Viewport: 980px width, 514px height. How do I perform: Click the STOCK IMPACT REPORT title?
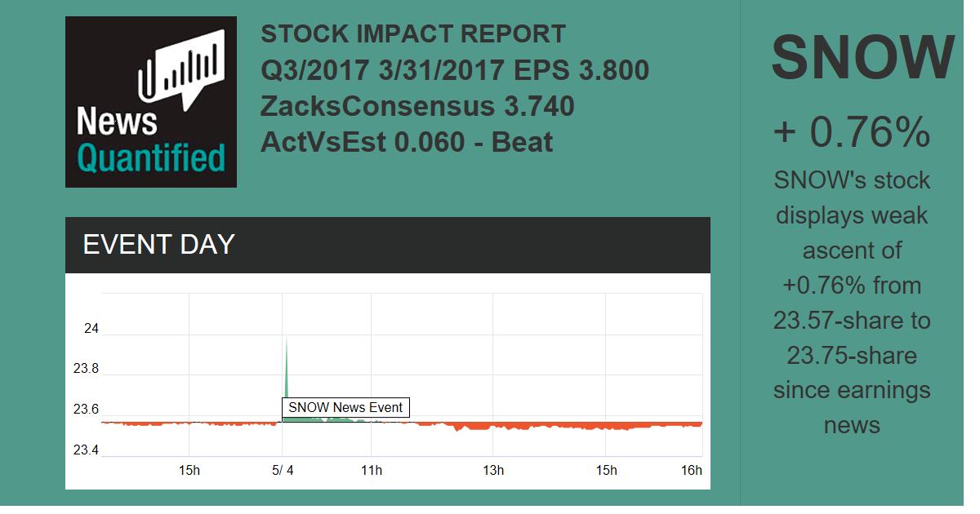coord(412,34)
